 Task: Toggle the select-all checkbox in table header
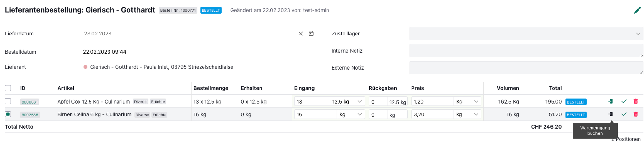[8, 88]
